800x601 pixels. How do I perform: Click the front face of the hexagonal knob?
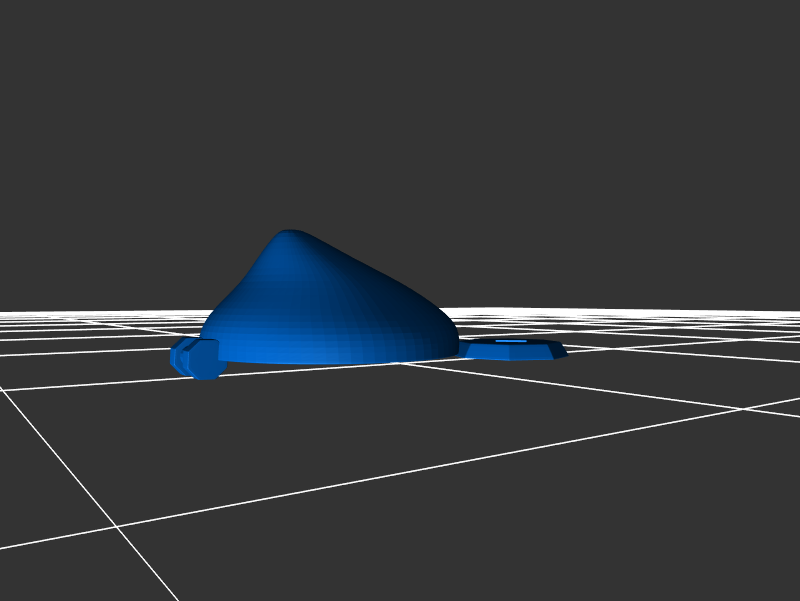205,360
